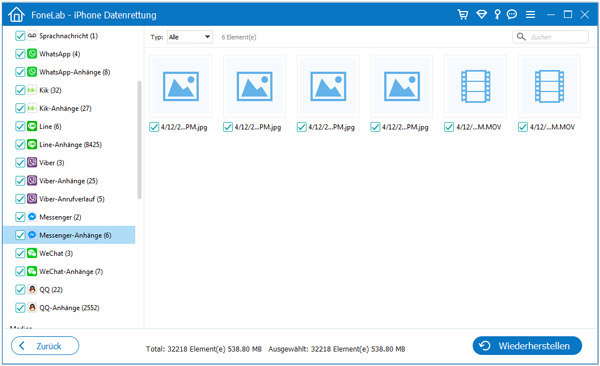Screen dimensions: 600x366
Task: Select the Viber-Anhänge (25) category
Action: click(x=68, y=181)
